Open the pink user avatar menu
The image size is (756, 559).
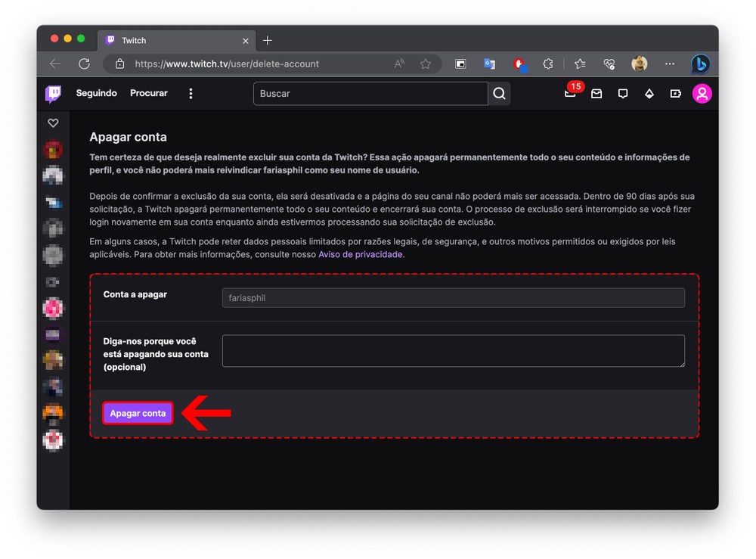pos(702,94)
